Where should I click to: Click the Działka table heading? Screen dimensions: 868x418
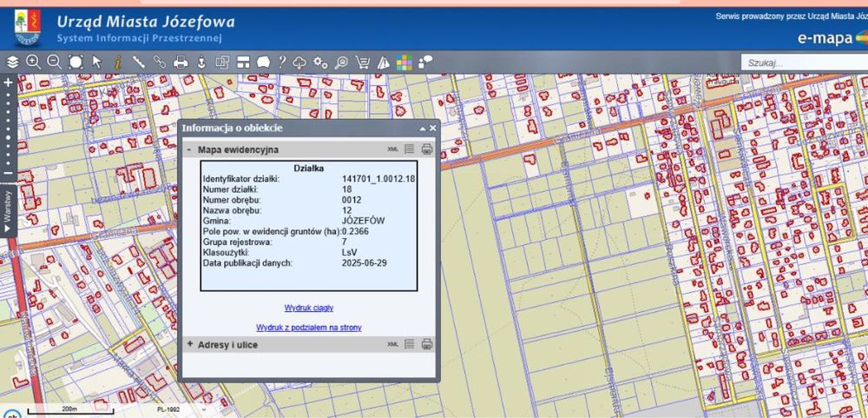click(309, 168)
